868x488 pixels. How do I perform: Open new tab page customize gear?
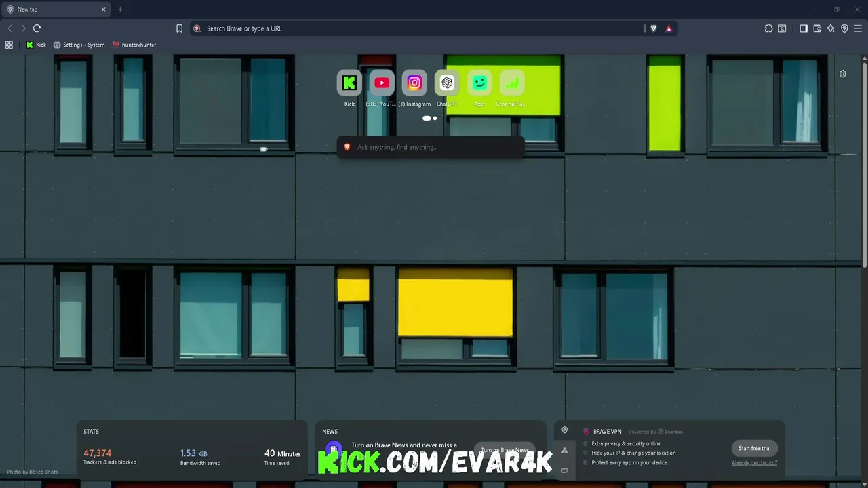coord(842,74)
